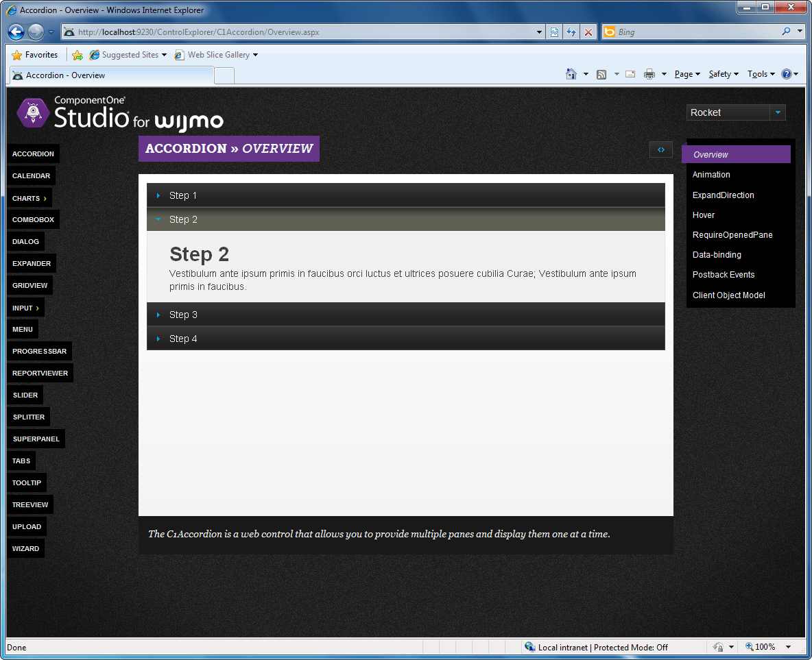Screen dimensions: 812x660
Task: Click the RSS feeds icon
Action: click(x=601, y=73)
